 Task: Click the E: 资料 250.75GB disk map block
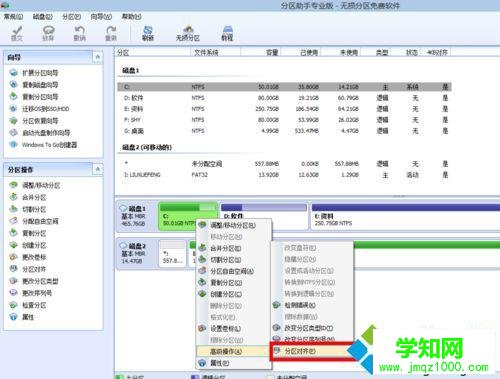405,217
